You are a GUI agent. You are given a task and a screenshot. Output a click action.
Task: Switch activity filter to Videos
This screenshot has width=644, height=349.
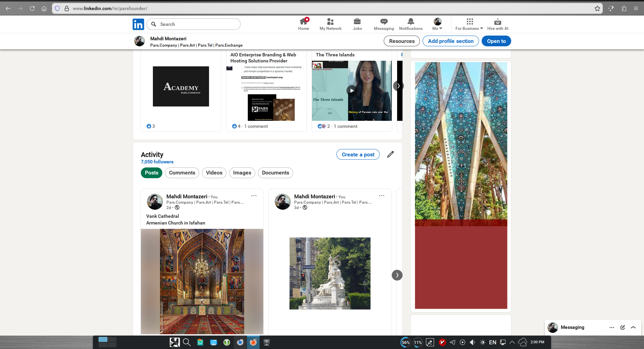coord(214,173)
